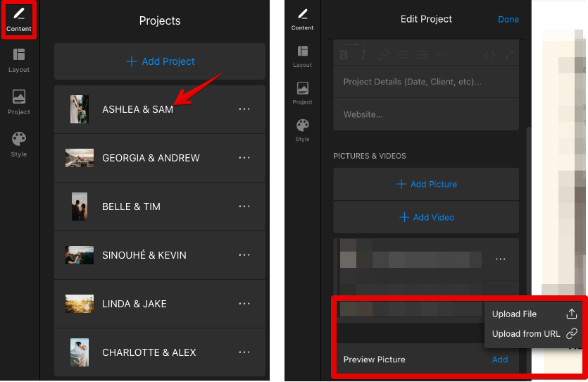Open Style tab in Edit Project sidebar
588x382 pixels.
click(302, 130)
